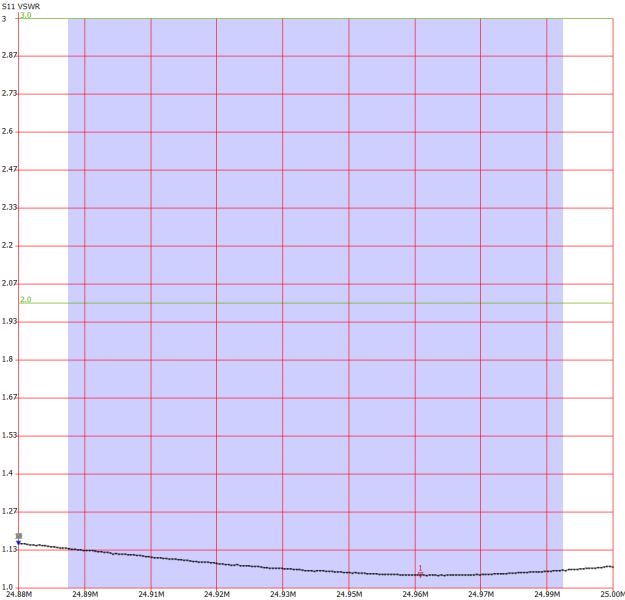Click the 1.13 y-axis value

pos(10,549)
